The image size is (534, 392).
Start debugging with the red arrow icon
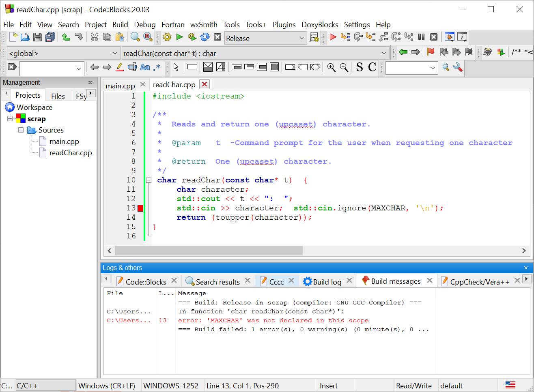tap(333, 37)
